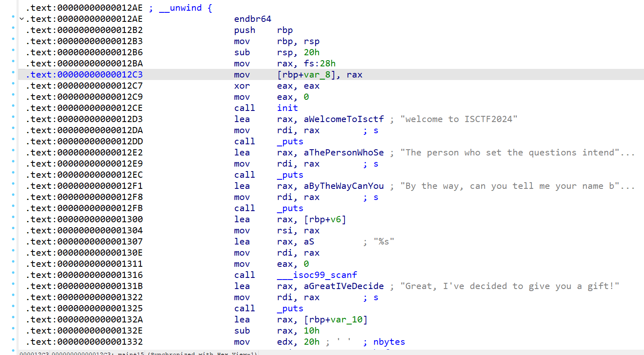The width and height of the screenshot is (644, 355).
Task: Select the 'rbp, rsp' operands at 12B3
Action: point(298,41)
